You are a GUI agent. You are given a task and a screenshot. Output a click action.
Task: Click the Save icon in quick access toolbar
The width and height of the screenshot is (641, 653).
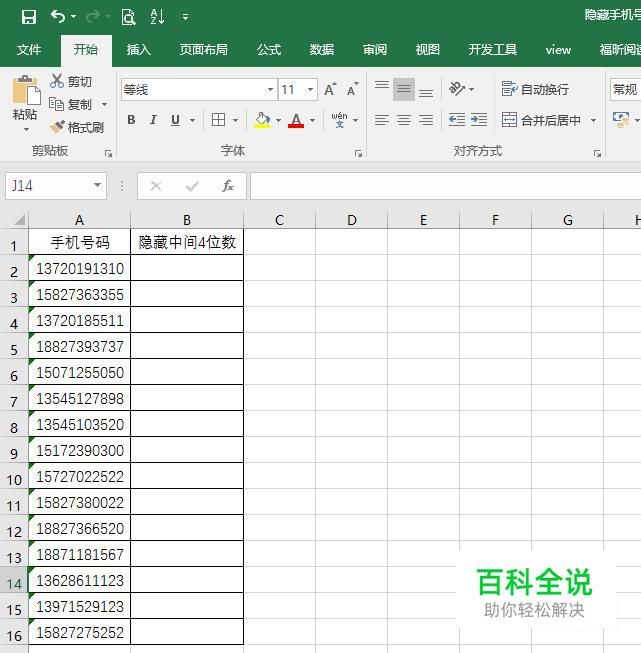pyautogui.click(x=29, y=17)
